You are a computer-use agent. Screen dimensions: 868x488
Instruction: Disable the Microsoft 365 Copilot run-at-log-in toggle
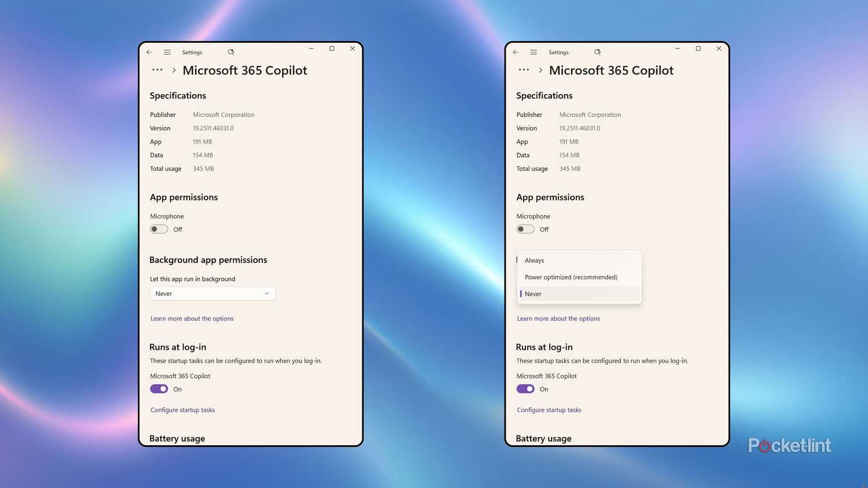click(x=159, y=389)
